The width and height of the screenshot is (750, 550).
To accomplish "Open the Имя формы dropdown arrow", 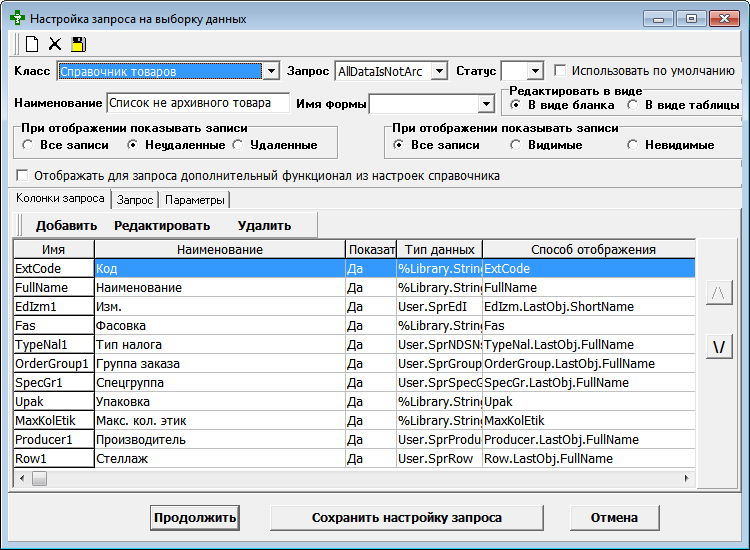I will [486, 103].
